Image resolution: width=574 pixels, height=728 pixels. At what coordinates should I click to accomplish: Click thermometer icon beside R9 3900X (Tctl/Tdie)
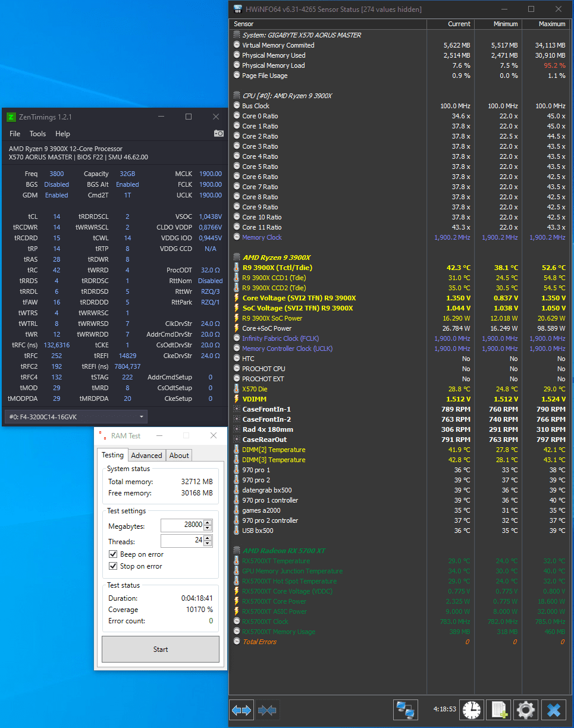[237, 268]
